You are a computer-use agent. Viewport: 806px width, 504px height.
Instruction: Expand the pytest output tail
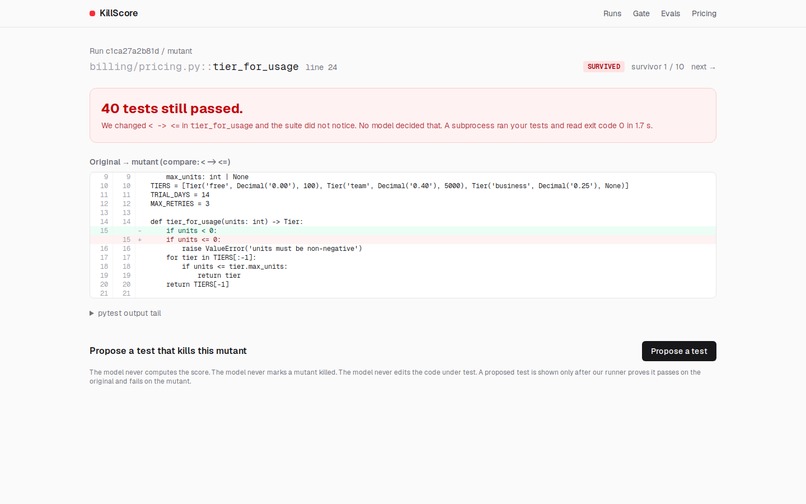125,313
